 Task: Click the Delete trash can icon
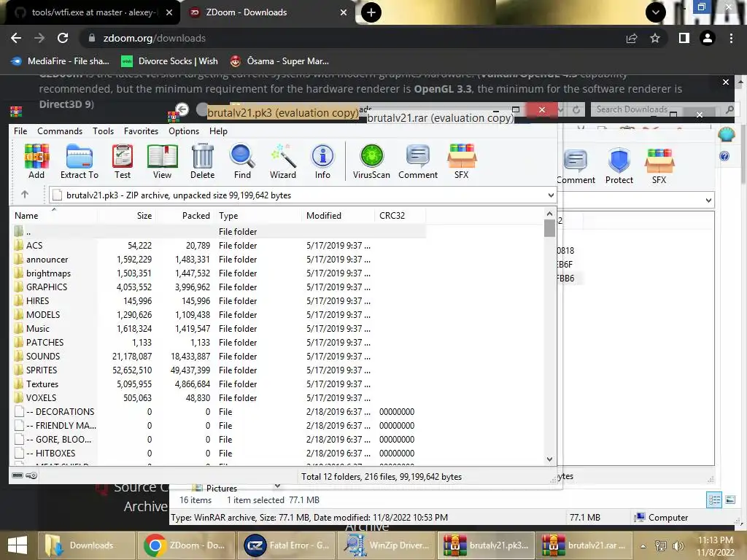[x=203, y=161]
